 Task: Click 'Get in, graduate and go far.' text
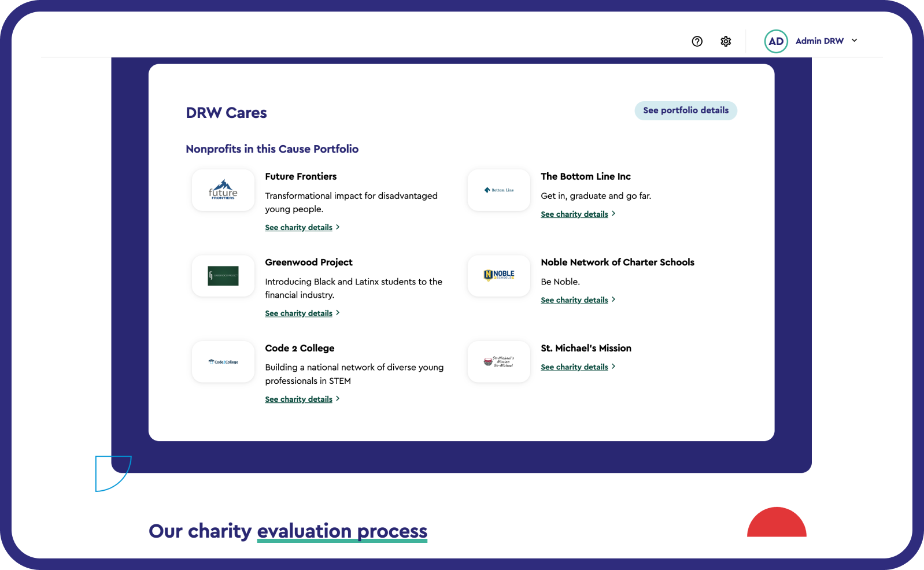(596, 196)
